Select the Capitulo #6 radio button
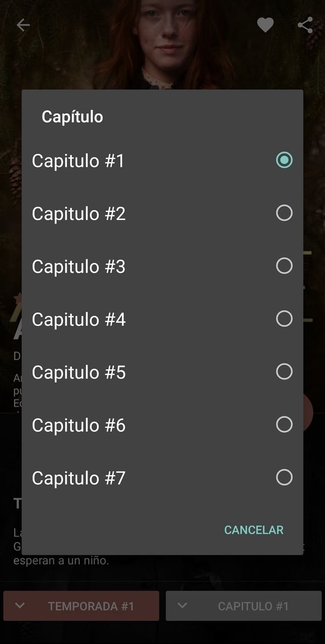 coord(284,424)
